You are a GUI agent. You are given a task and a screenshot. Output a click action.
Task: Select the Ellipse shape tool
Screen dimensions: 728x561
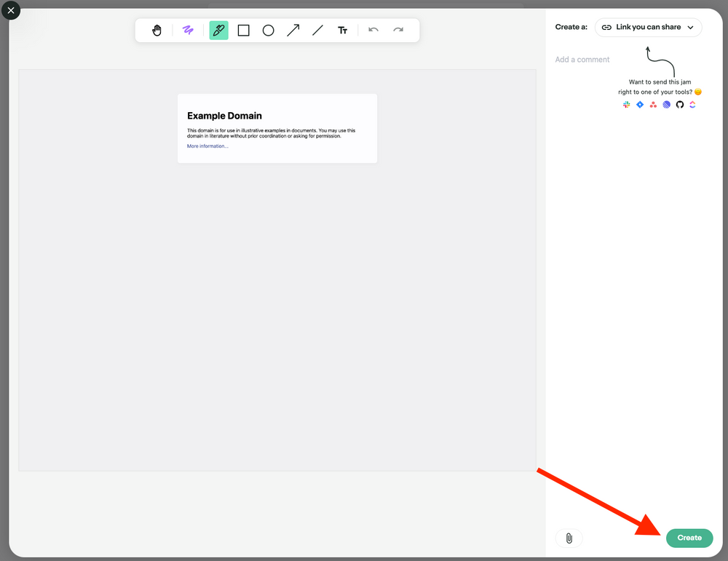coord(268,30)
